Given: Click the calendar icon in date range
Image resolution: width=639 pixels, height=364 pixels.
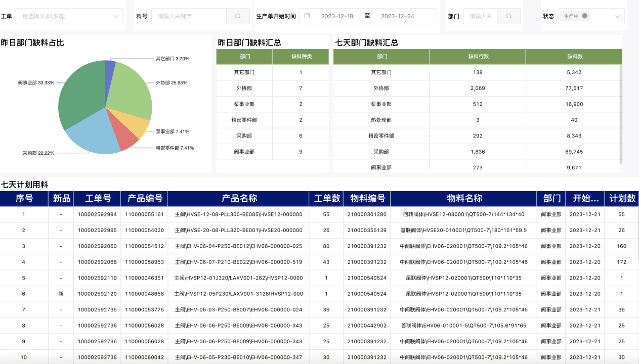Looking at the screenshot, I should coord(307,16).
